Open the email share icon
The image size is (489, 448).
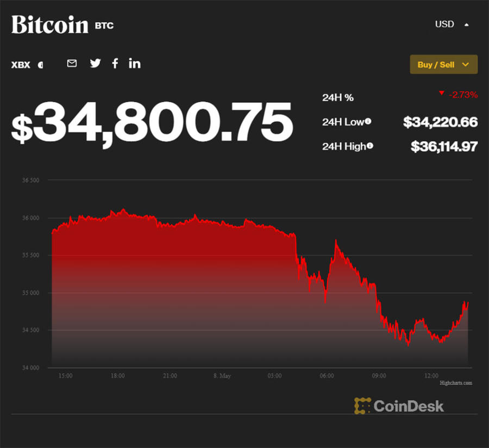click(71, 64)
